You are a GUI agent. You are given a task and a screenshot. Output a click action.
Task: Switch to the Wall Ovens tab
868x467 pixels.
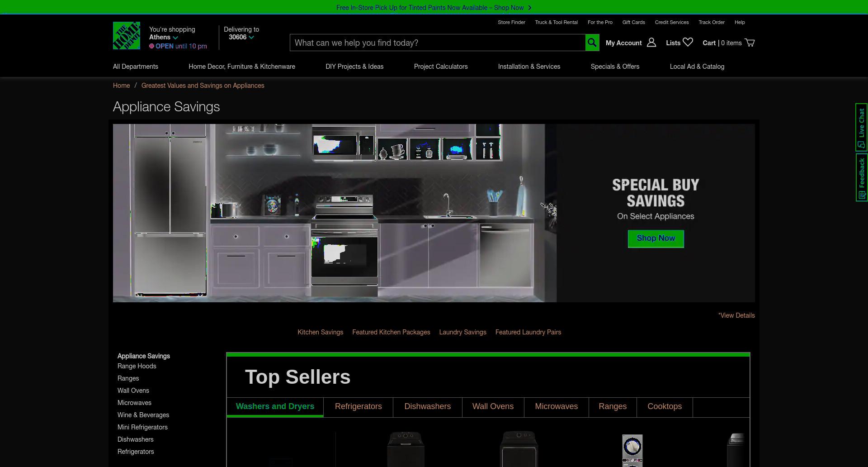[493, 407]
